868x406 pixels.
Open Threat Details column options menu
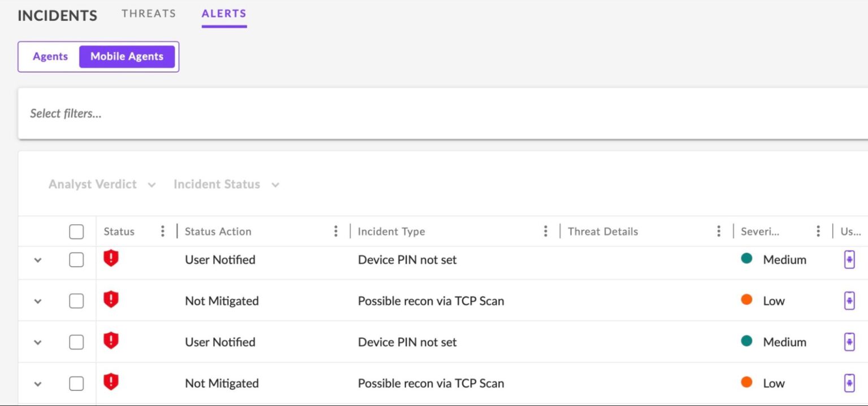pyautogui.click(x=718, y=231)
